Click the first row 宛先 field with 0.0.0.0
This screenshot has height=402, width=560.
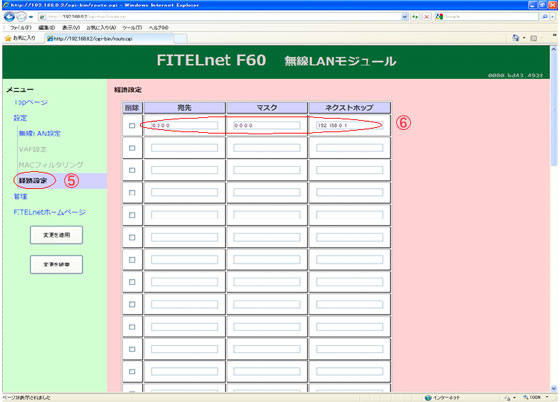coord(184,125)
